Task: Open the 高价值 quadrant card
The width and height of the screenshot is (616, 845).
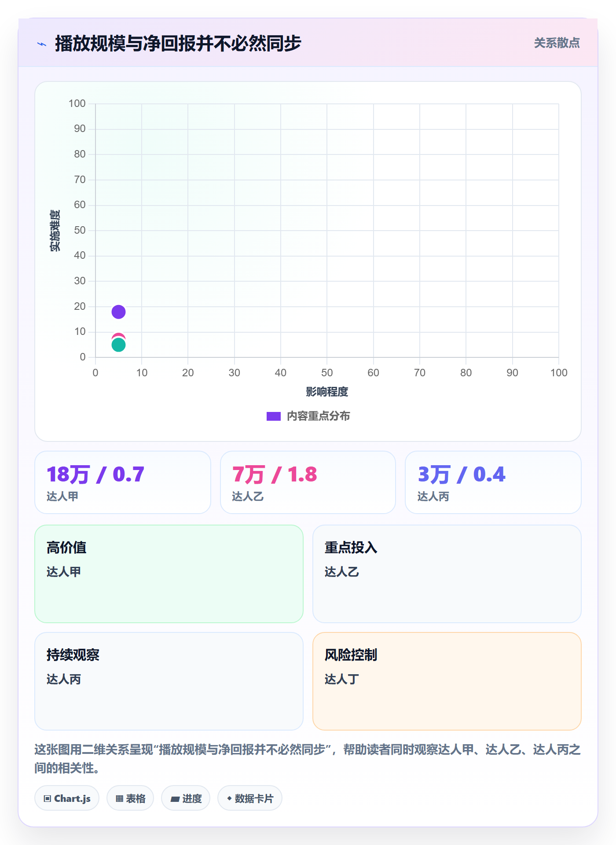Action: tap(169, 574)
